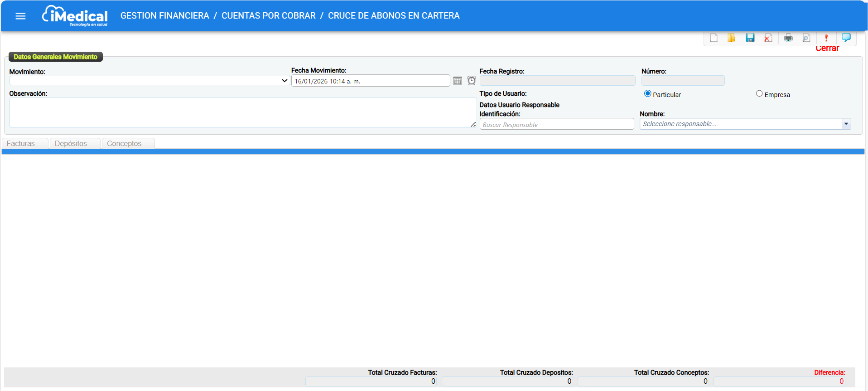Open the hamburger navigation menu

click(20, 16)
